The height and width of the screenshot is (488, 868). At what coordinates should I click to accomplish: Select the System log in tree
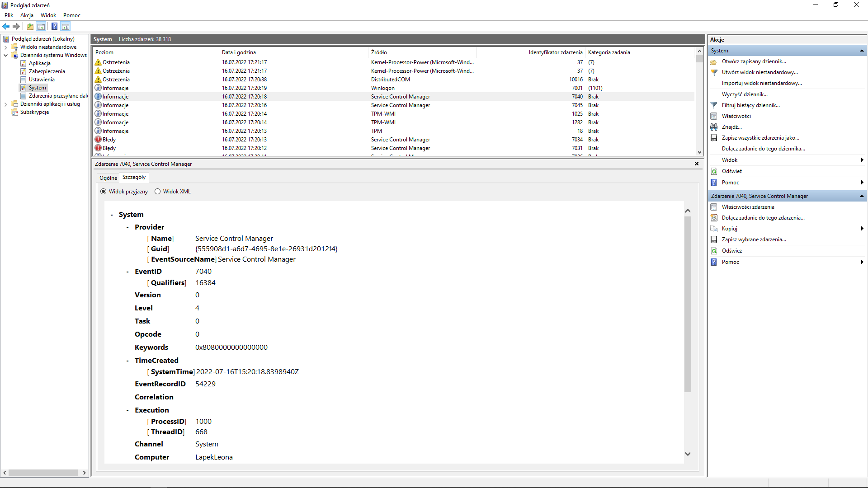click(37, 88)
